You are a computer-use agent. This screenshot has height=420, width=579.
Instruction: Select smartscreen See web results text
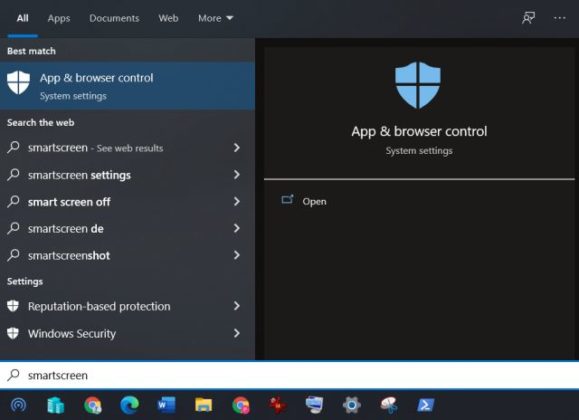pos(96,148)
